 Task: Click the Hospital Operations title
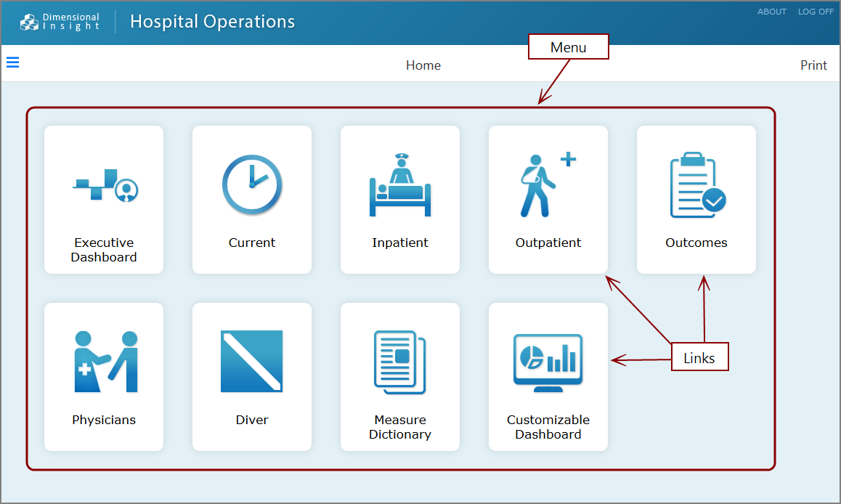coord(212,22)
